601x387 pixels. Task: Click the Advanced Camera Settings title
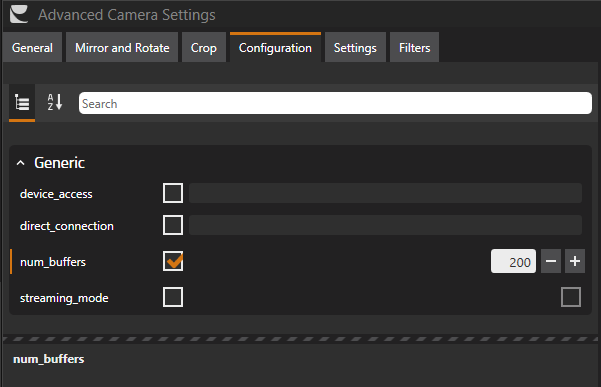pos(126,15)
